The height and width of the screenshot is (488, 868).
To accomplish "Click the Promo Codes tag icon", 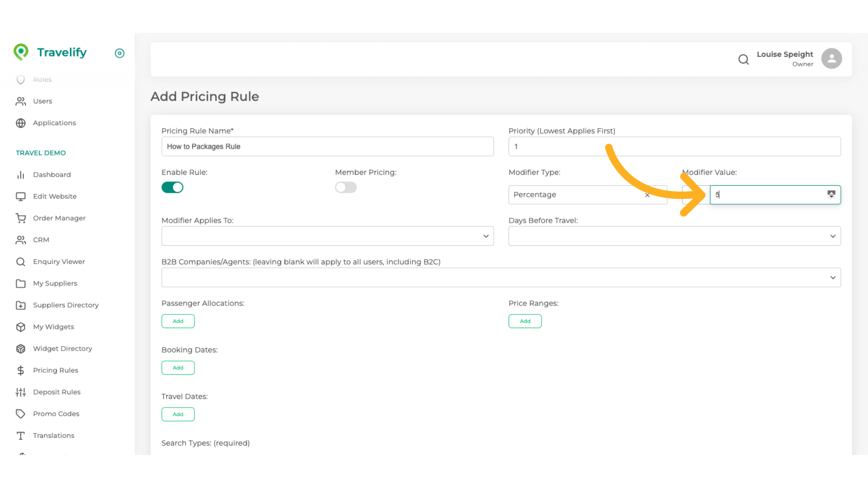I will point(21,414).
